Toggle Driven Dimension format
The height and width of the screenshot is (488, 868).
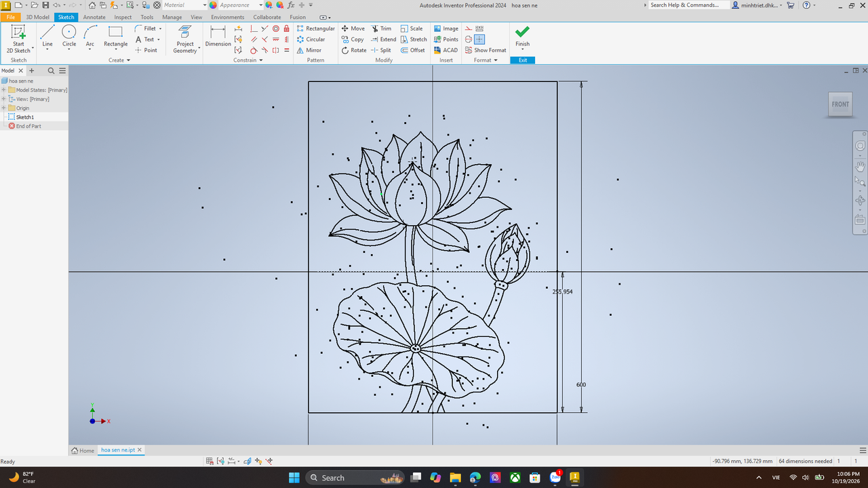[479, 28]
